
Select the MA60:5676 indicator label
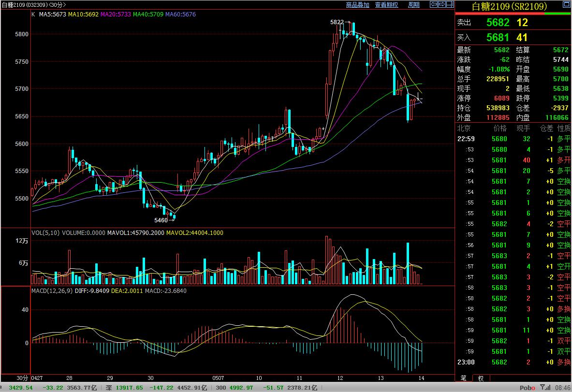point(180,14)
